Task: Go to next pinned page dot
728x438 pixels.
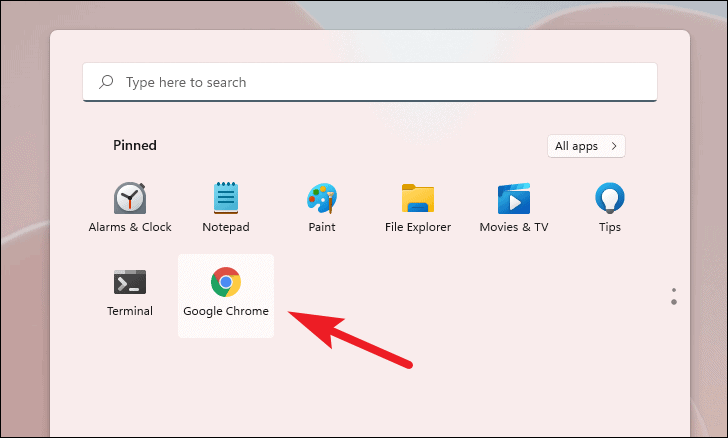Action: pos(674,302)
